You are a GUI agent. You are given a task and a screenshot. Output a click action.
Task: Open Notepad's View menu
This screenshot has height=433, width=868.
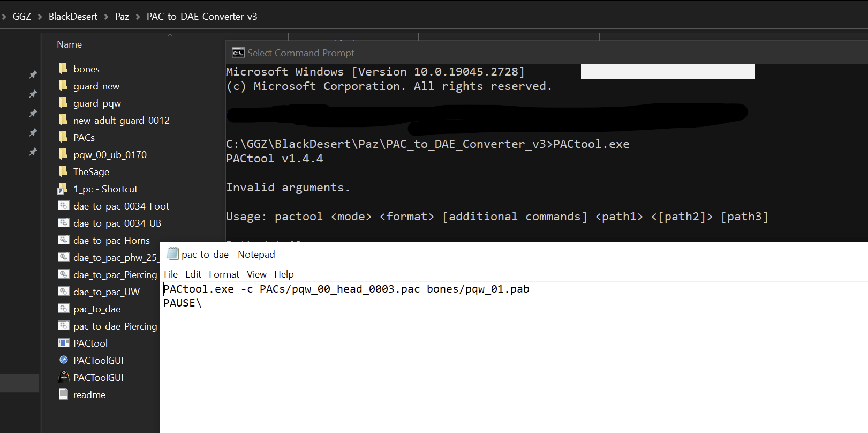(256, 274)
